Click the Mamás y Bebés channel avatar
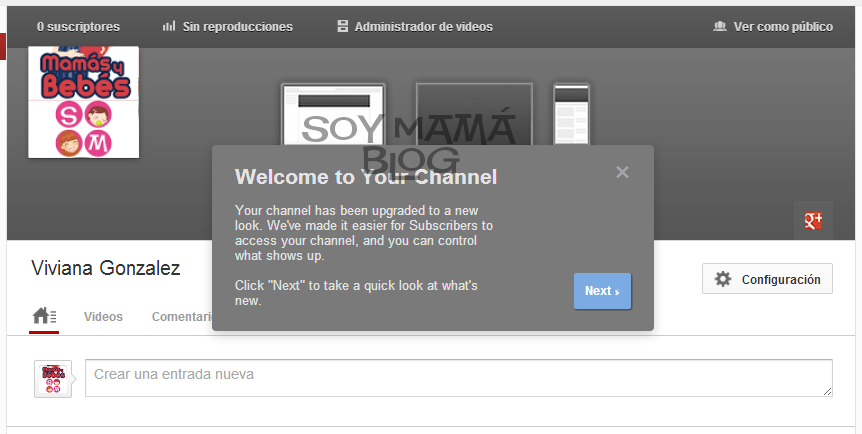 pyautogui.click(x=84, y=102)
